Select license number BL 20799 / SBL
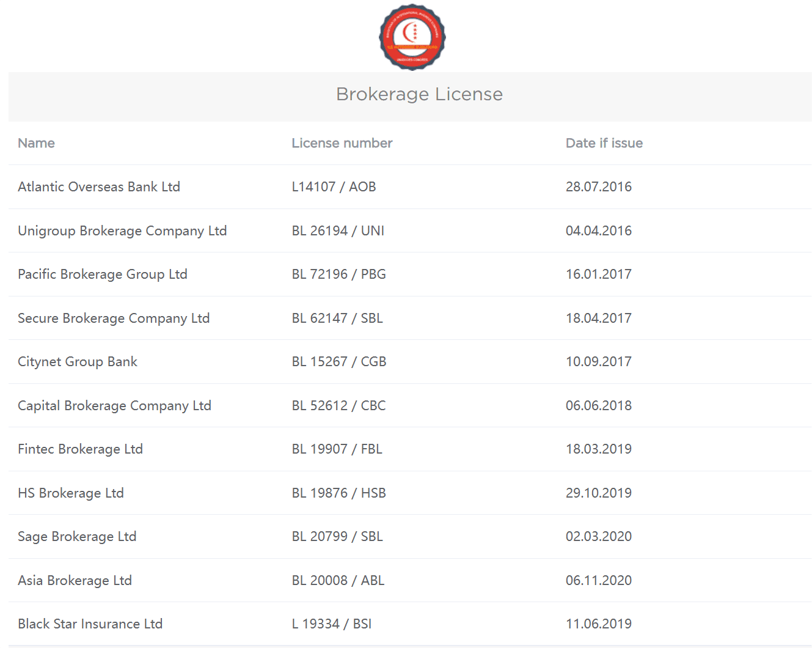The height and width of the screenshot is (648, 812). coord(337,537)
